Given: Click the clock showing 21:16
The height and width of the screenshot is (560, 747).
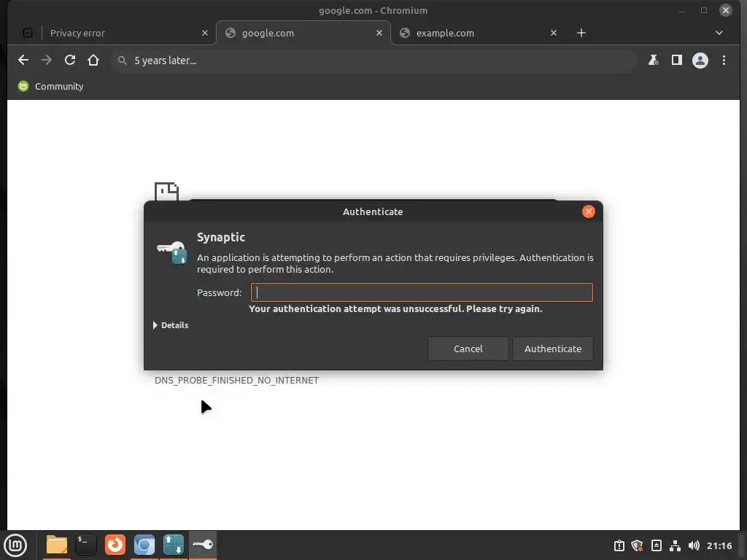Looking at the screenshot, I should [x=719, y=545].
